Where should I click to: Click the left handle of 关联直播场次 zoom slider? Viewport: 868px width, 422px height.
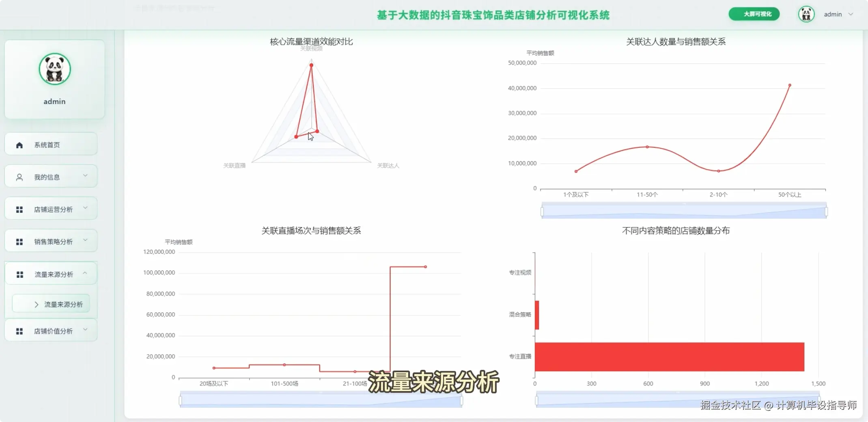pos(180,400)
